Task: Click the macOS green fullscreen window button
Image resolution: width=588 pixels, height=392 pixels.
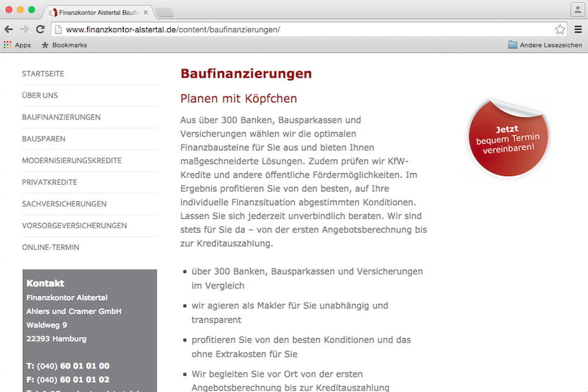Action: click(x=32, y=10)
